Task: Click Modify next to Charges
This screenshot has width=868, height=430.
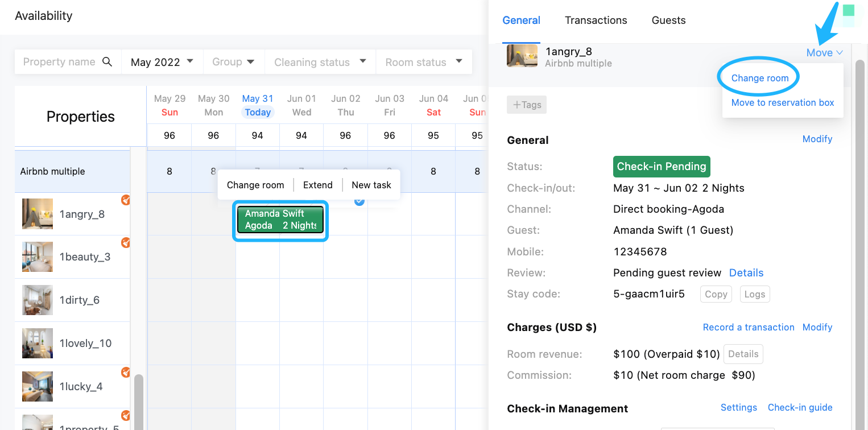Action: tap(817, 327)
